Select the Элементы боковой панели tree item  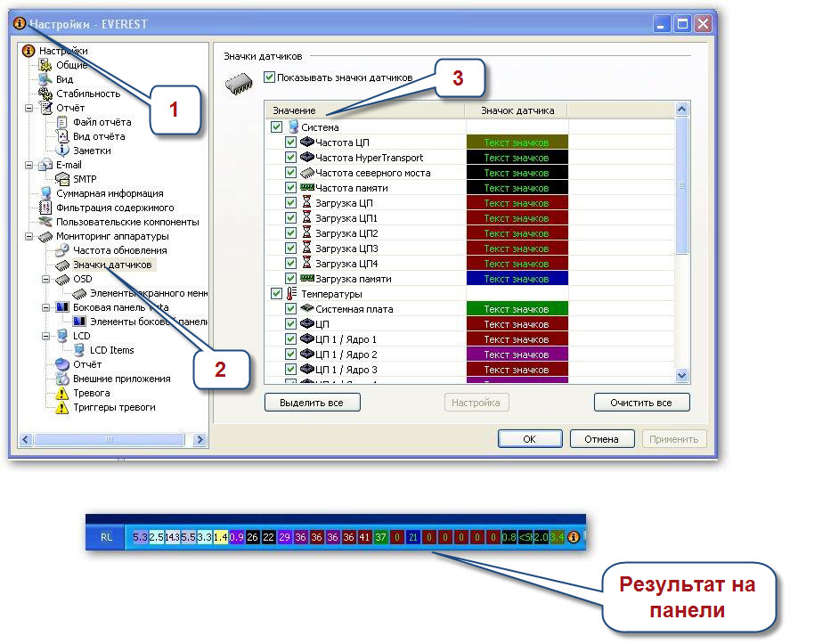point(148,322)
